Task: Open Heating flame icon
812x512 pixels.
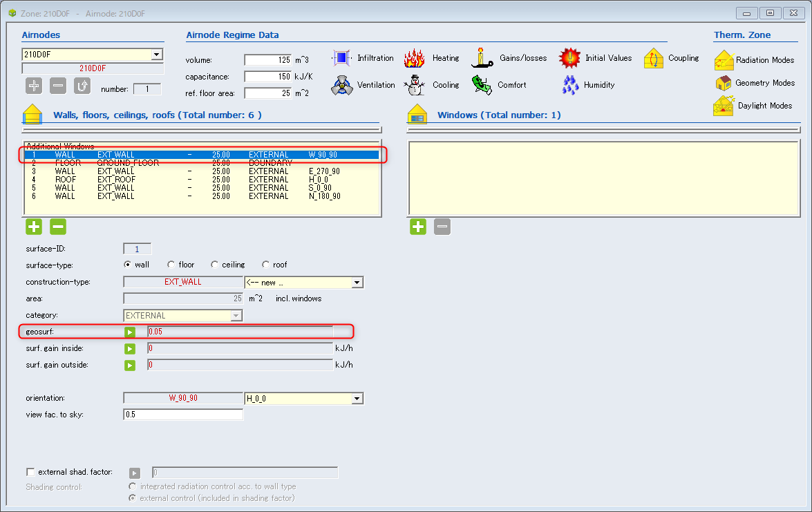Action: [x=414, y=58]
